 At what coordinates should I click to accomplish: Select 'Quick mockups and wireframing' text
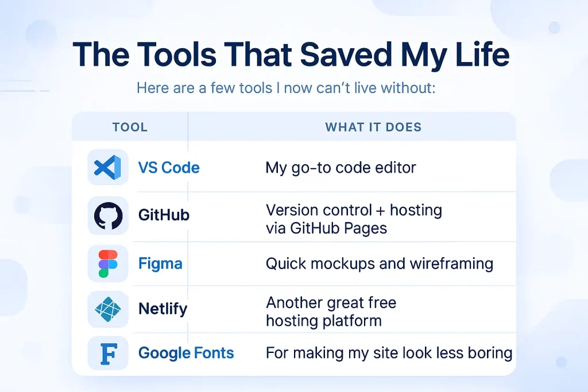coord(380,264)
